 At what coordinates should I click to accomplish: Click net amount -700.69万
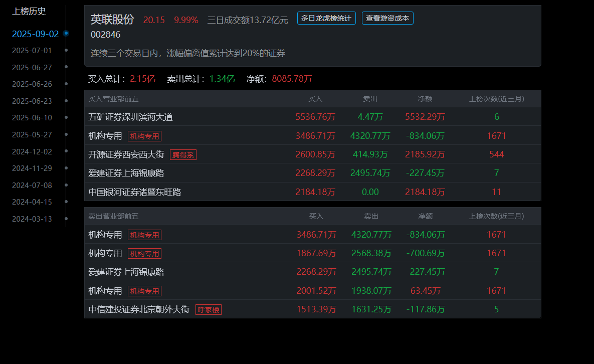pyautogui.click(x=426, y=253)
